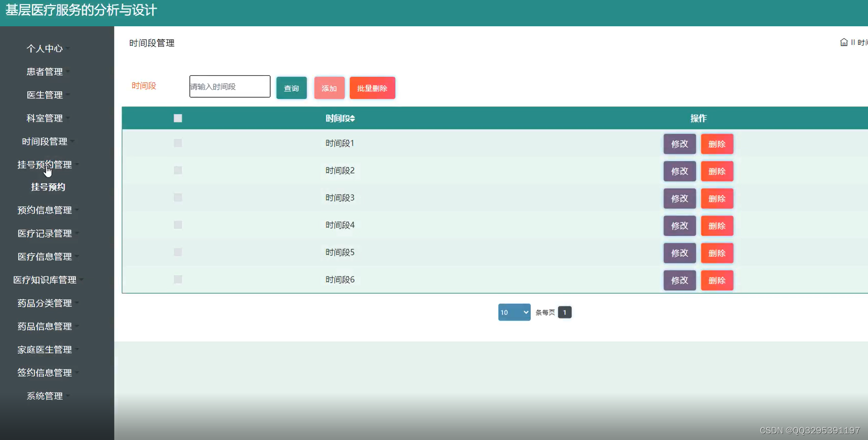This screenshot has height=440, width=868.
Task: Open 医疗知识库管理 in sidebar
Action: [47, 280]
